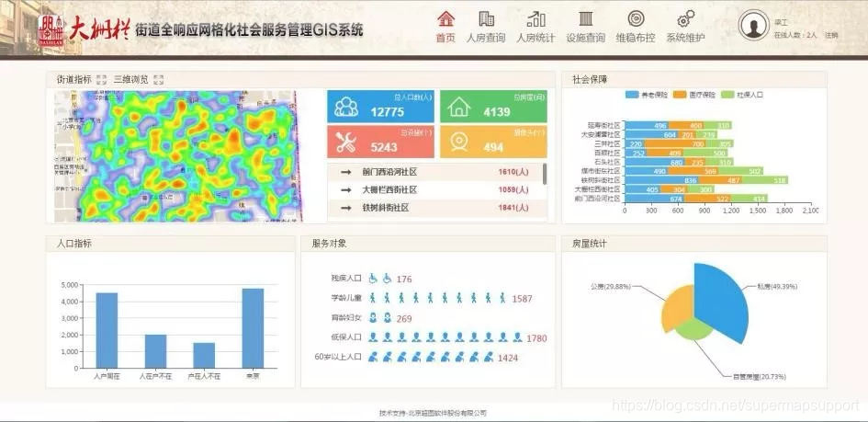Click the blue 私房 pie slice
The width and height of the screenshot is (868, 422).
(x=722, y=302)
